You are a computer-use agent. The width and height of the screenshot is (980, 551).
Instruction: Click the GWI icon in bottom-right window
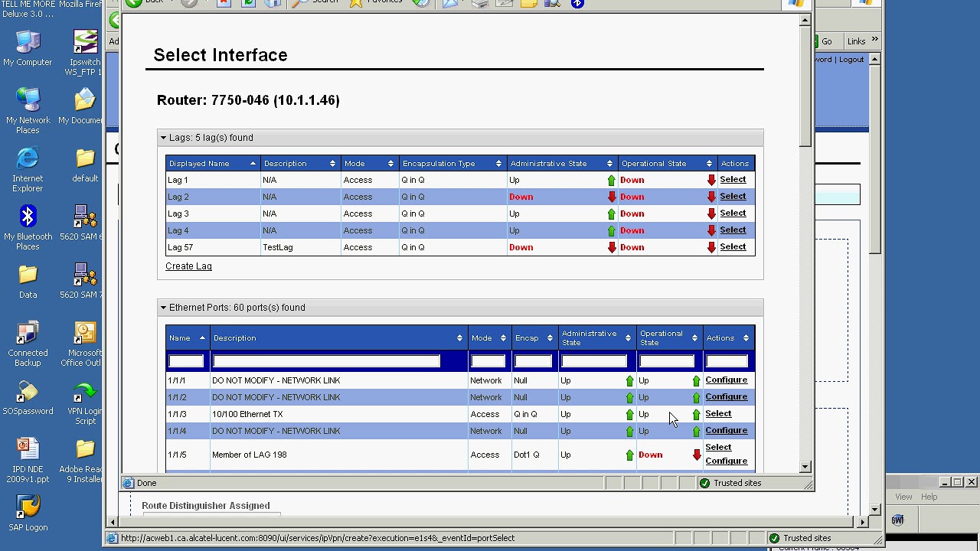[x=897, y=520]
